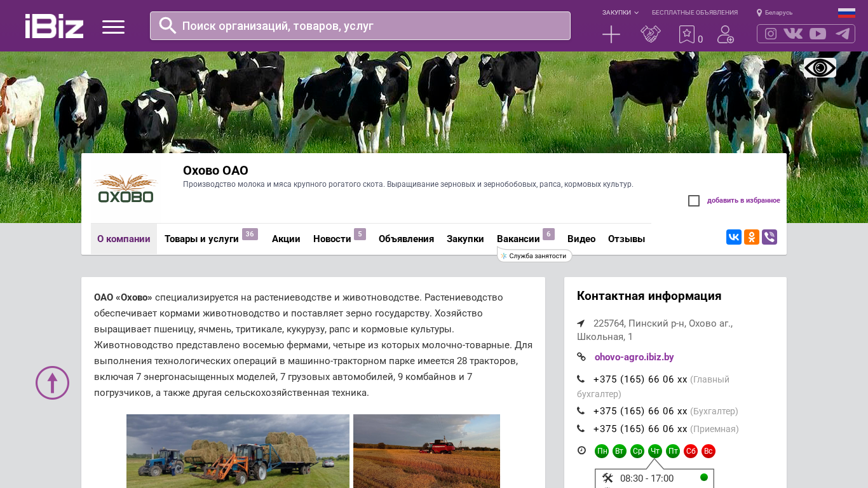Screen dimensions: 868x488
Task: Check the 'добавить в избранное' checkbox
Action: pyautogui.click(x=694, y=201)
